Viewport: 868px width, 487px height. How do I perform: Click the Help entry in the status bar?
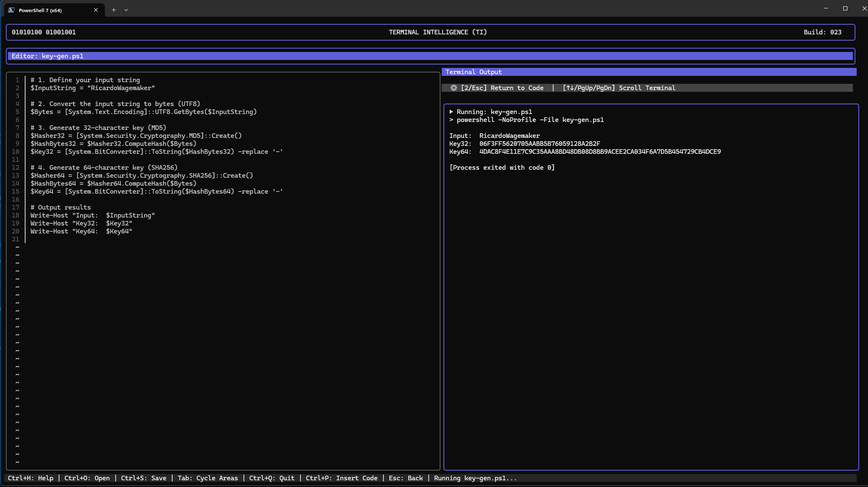[x=31, y=478]
